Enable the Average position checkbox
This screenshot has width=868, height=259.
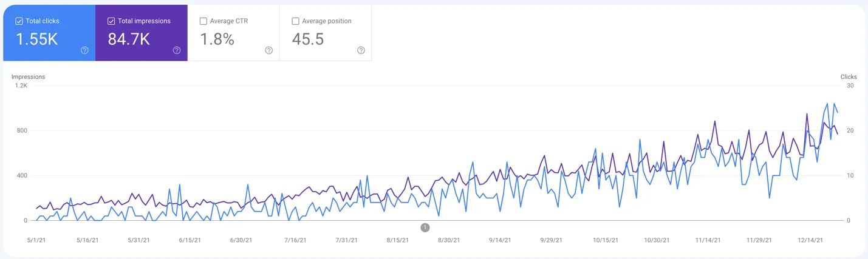click(x=295, y=21)
